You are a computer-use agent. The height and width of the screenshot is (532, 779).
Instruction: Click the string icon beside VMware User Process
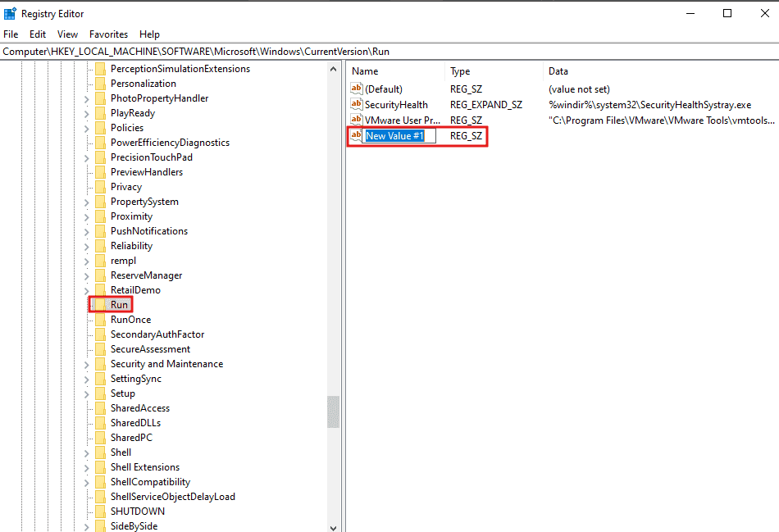tap(356, 120)
